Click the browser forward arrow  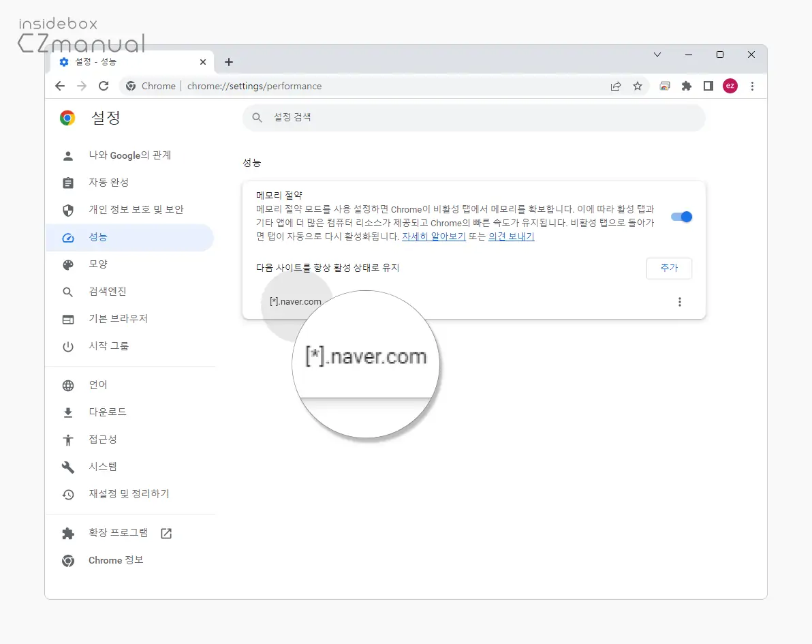click(82, 86)
